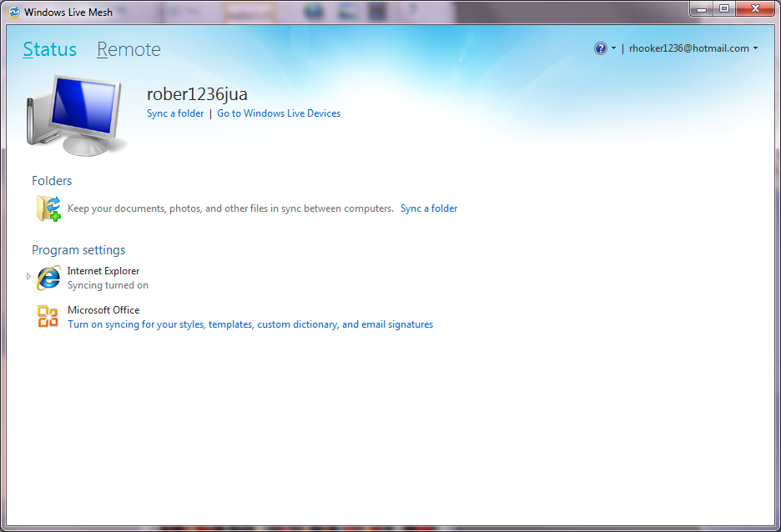Click the Program settings heading
Image resolution: width=781 pixels, height=532 pixels.
[78, 250]
